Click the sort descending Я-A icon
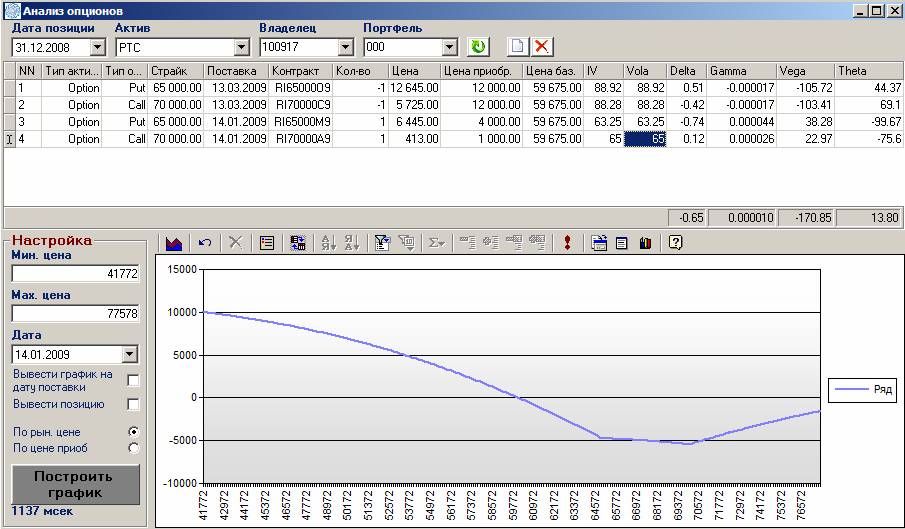 pyautogui.click(x=351, y=243)
